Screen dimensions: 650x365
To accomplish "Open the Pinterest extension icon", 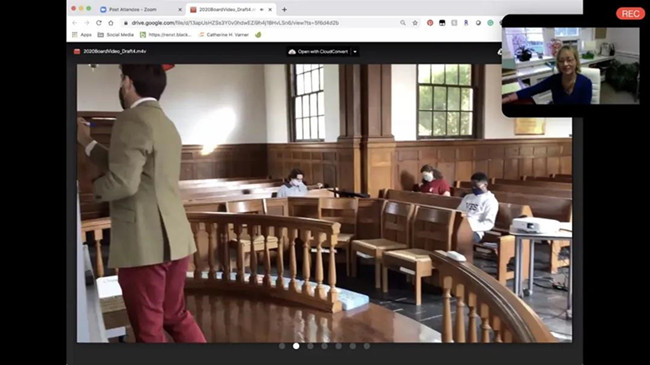I will pos(430,23).
